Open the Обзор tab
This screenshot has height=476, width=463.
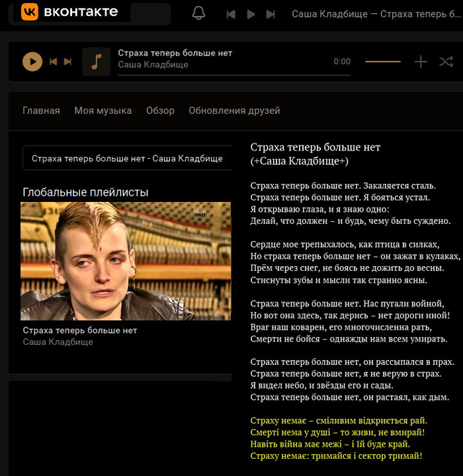(x=160, y=111)
